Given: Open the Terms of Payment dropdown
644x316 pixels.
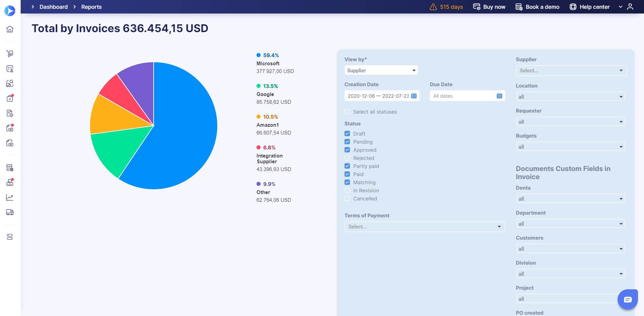Looking at the screenshot, I should (425, 227).
